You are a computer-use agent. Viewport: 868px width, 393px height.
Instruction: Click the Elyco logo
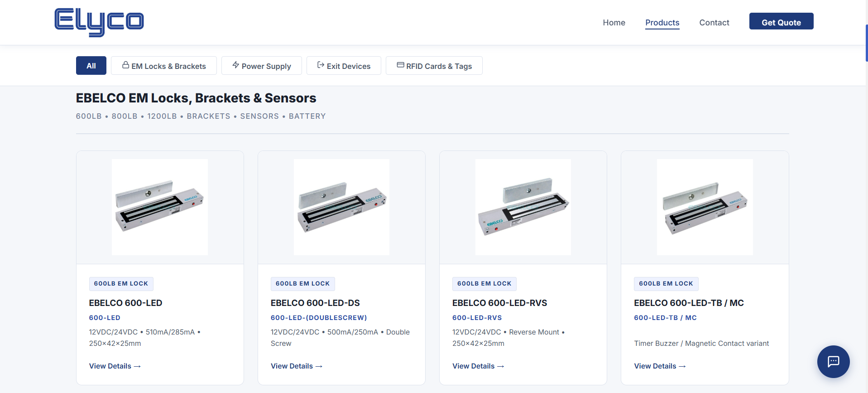(99, 22)
